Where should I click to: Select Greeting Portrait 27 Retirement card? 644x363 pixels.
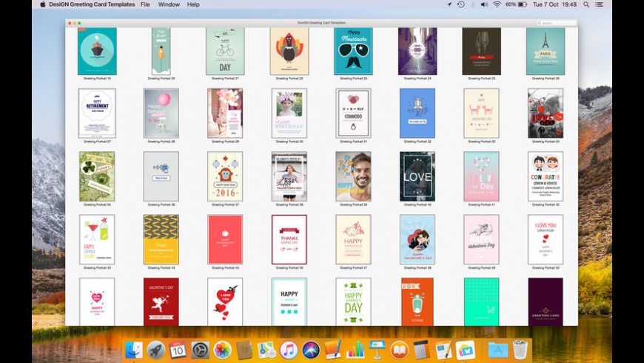coord(97,113)
